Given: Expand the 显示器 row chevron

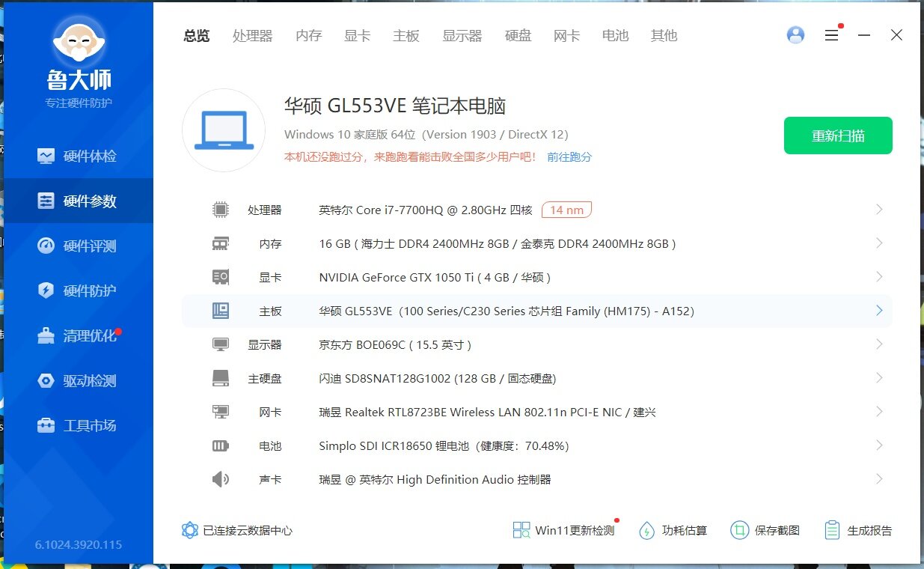Looking at the screenshot, I should coord(879,344).
